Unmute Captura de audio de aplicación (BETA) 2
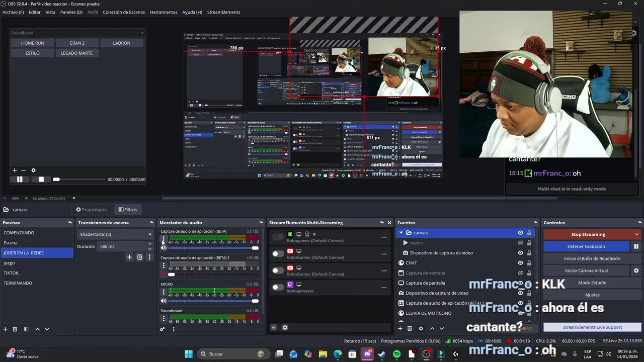 click(164, 275)
